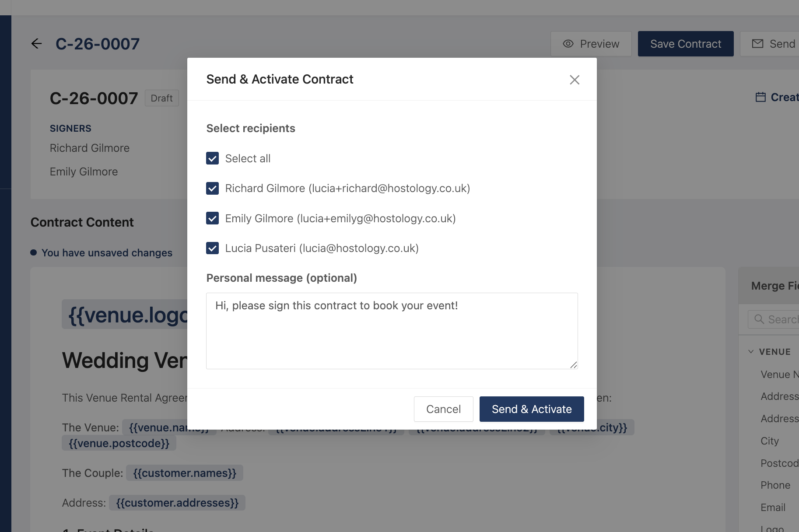Click the Send & Activate button
Image resolution: width=799 pixels, height=532 pixels.
pos(532,409)
